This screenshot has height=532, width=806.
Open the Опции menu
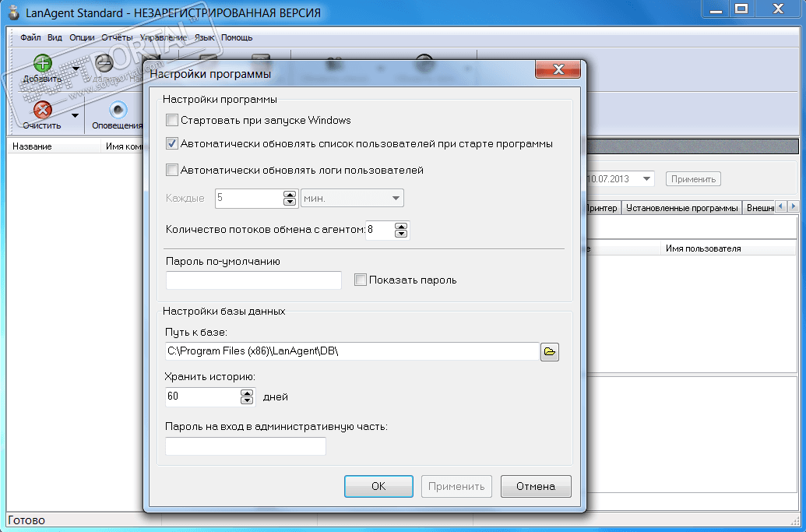(83, 37)
